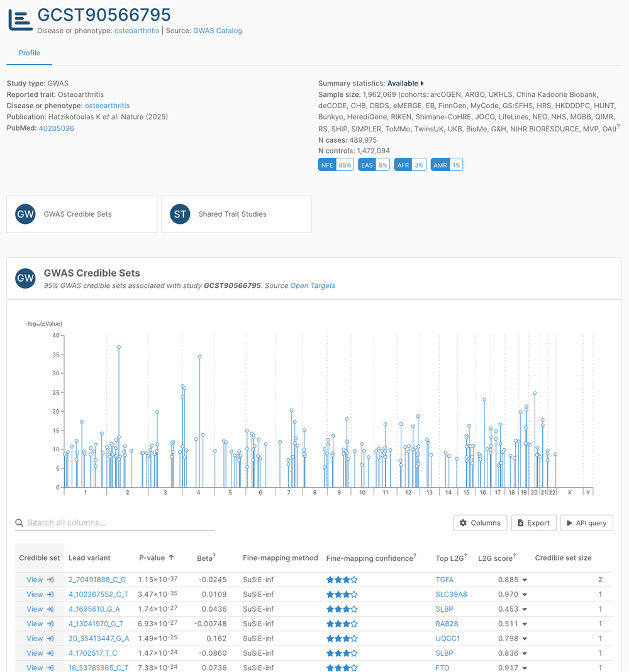The image size is (629, 672).
Task: Toggle the EAS ancestry chip
Action: coord(373,164)
